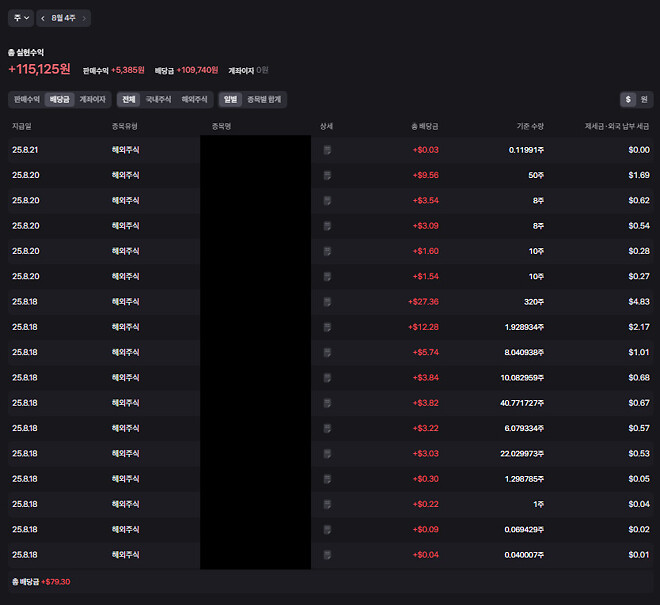Click the 지급일 column header

pos(21,126)
